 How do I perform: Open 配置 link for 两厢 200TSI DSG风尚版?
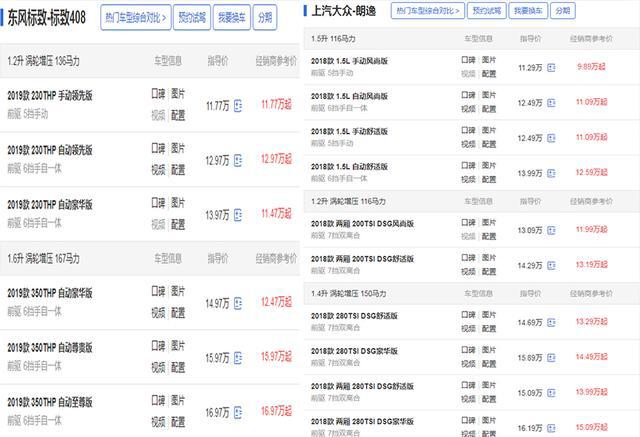coord(489,237)
